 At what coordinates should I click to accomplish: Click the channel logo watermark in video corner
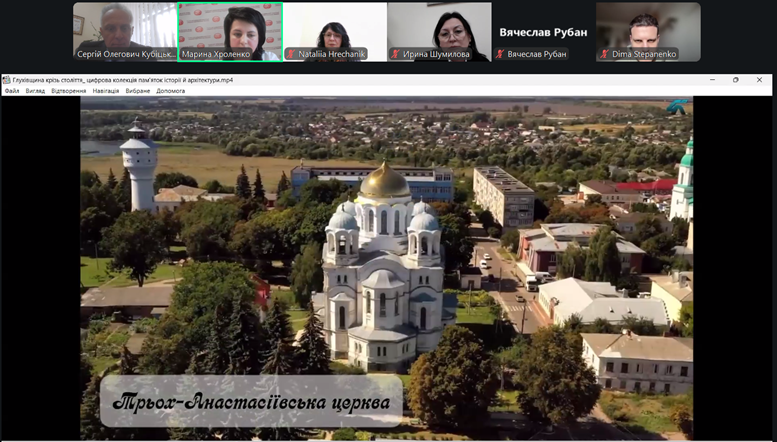[677, 106]
